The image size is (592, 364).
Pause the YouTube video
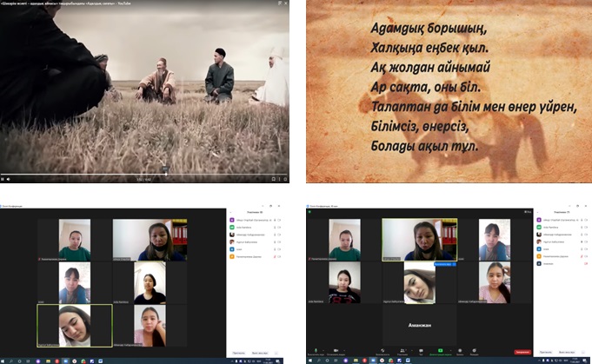click(3, 179)
